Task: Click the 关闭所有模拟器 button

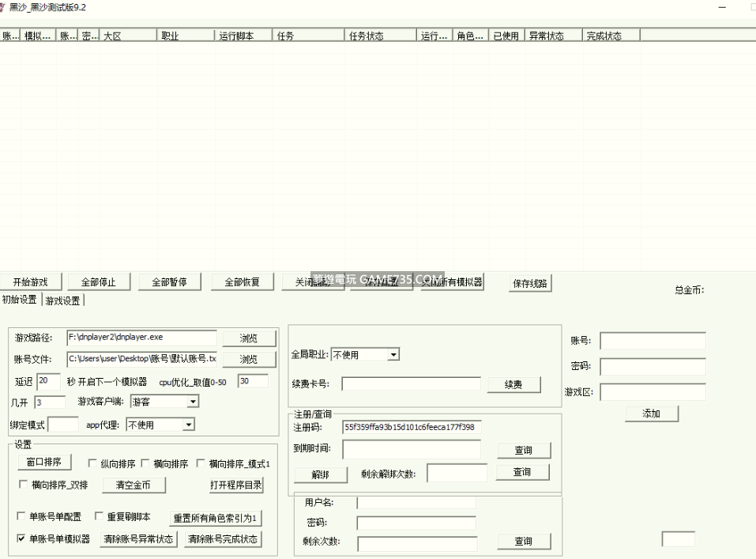Action: [452, 282]
